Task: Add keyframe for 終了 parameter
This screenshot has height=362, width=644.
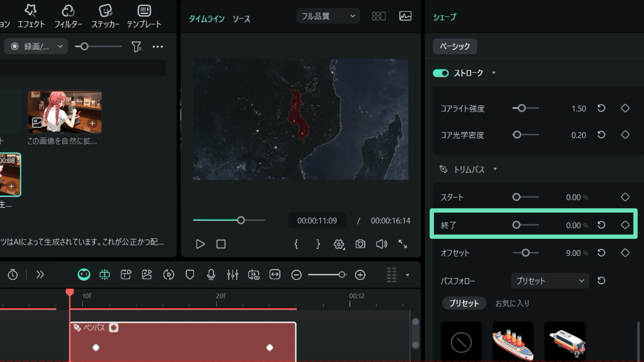Action: tap(625, 225)
